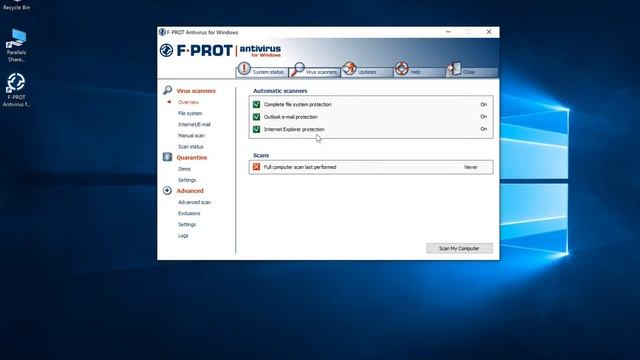The image size is (640, 360).
Task: Click 'Internet Explorer protection' text
Action: [x=294, y=129]
